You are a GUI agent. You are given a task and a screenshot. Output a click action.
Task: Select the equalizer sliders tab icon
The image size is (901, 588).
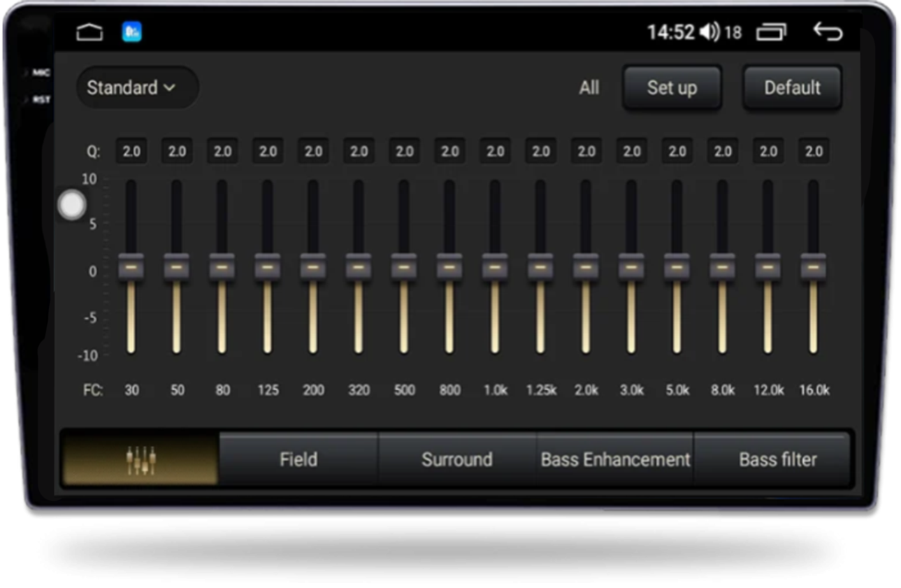click(x=141, y=459)
